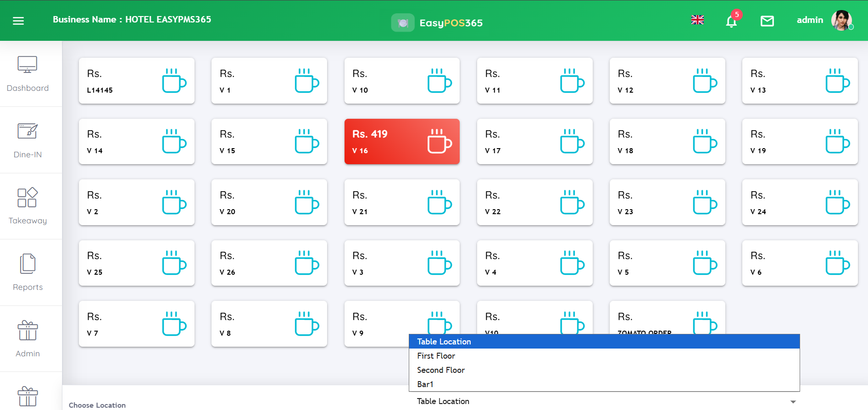Click the cup icon on table V 12

[x=705, y=81]
